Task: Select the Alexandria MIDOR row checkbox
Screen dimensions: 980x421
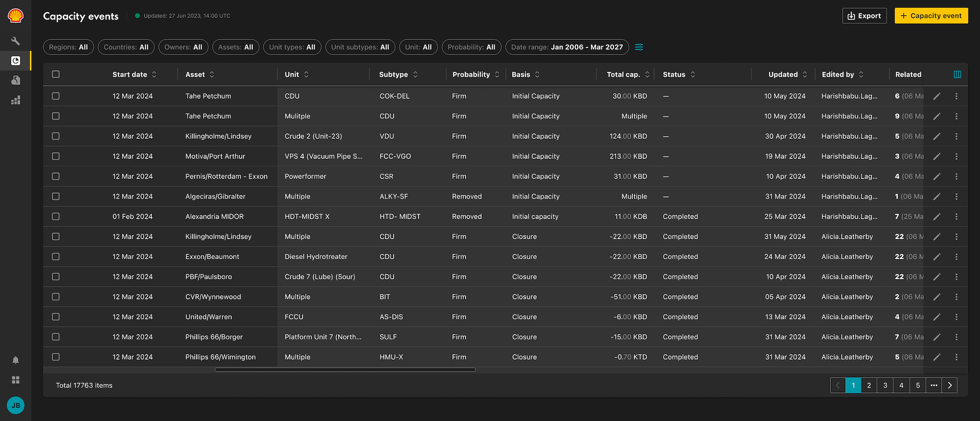Action: (x=56, y=217)
